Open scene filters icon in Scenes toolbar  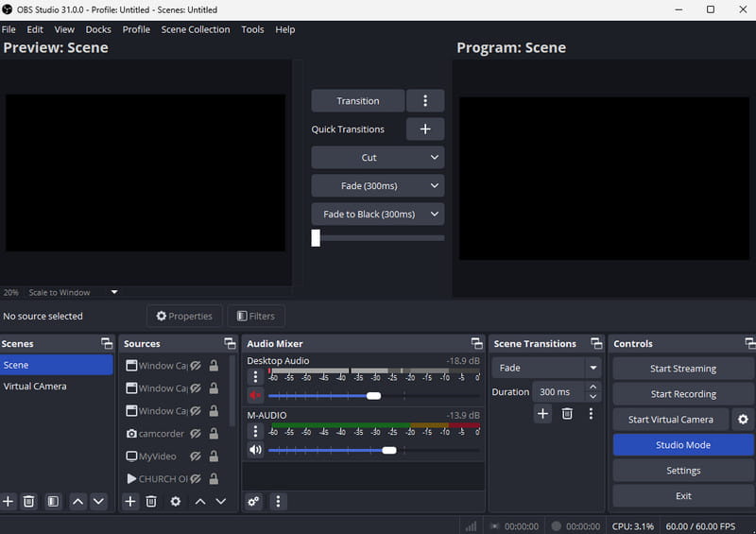(53, 501)
